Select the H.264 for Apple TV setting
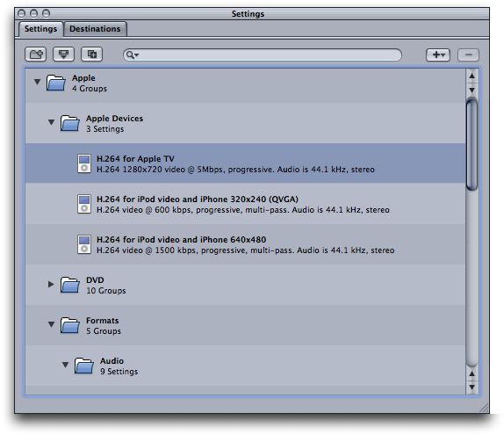504x435 pixels. (x=245, y=163)
